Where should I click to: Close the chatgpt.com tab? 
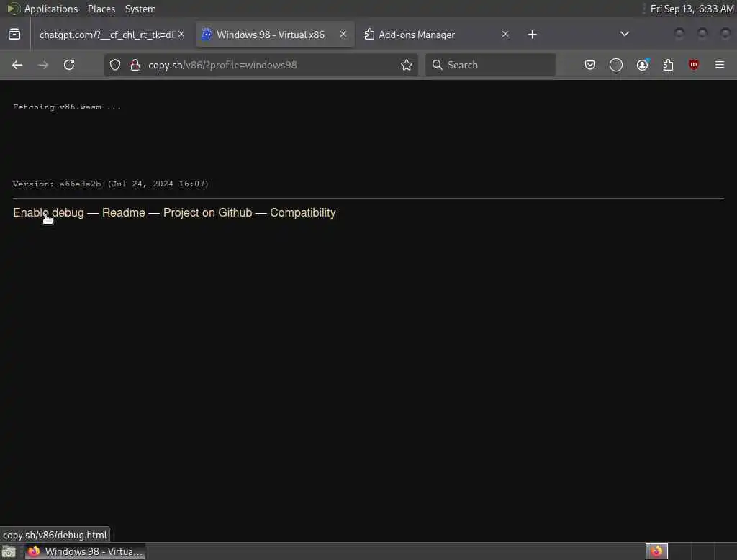coord(181,35)
